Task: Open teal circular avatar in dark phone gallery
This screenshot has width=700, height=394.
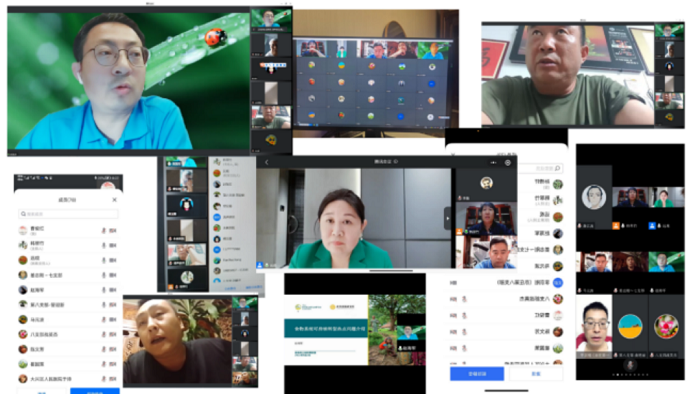Action: pyautogui.click(x=630, y=326)
